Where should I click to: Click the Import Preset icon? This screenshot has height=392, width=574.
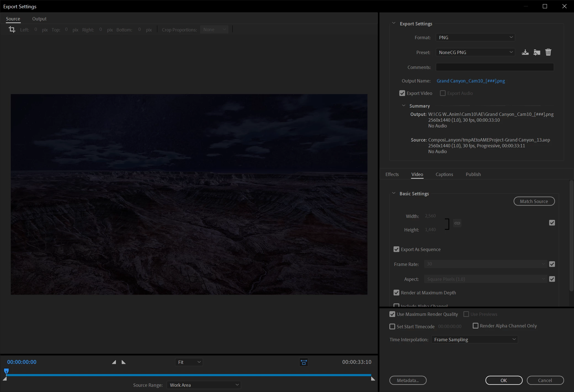pyautogui.click(x=537, y=52)
